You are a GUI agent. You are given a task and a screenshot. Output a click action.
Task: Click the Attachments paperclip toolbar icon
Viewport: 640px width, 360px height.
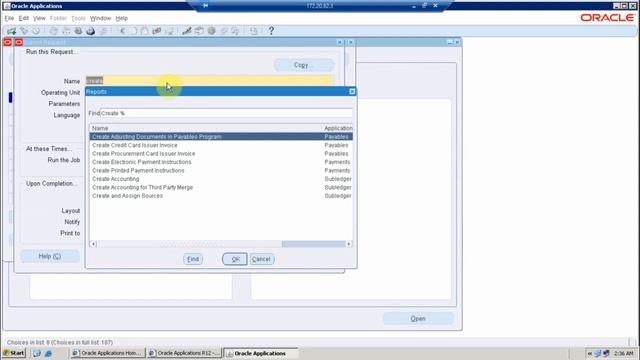tap(224, 31)
